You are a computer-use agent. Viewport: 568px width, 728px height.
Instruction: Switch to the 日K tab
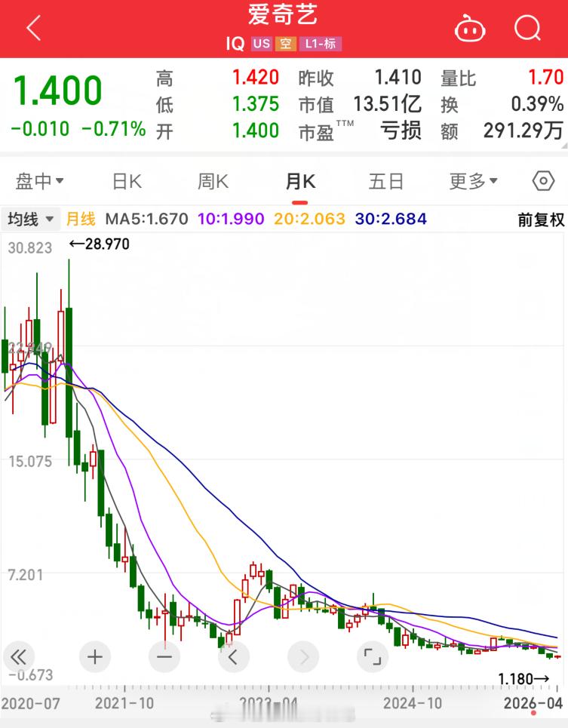point(127,181)
